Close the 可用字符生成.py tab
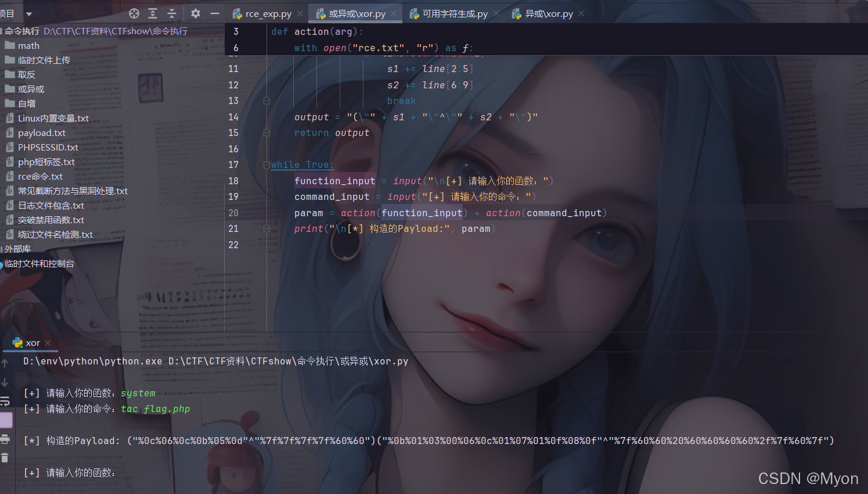This screenshot has height=494, width=868. (x=496, y=13)
